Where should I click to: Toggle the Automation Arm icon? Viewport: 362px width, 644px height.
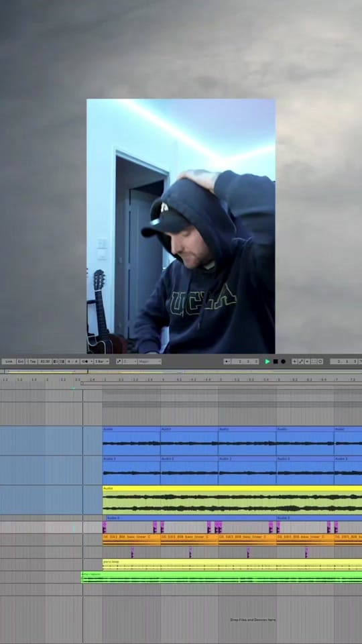click(301, 362)
